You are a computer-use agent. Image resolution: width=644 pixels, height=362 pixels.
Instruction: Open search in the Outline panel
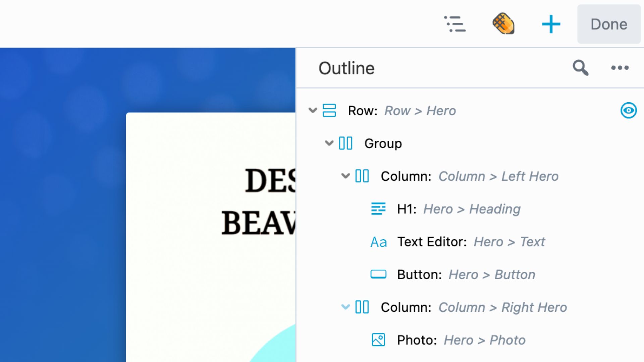coord(580,68)
